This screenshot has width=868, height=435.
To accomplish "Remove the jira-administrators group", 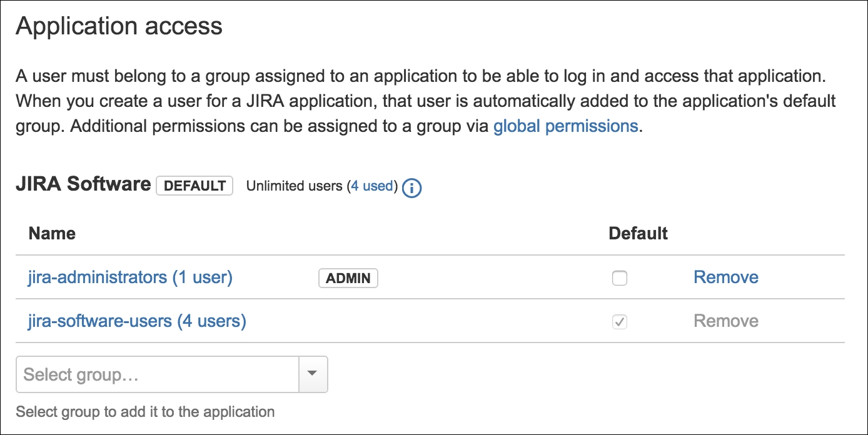I will coord(726,277).
